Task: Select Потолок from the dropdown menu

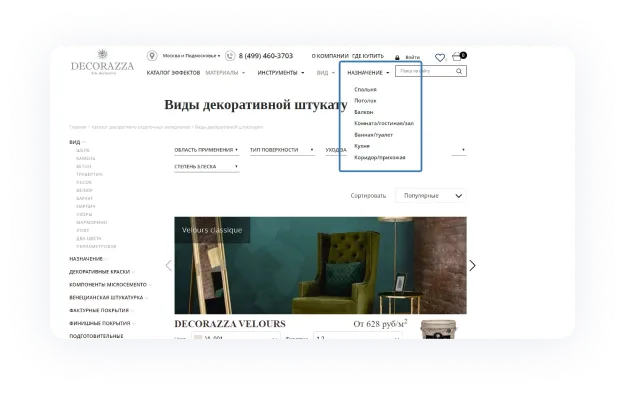Action: 365,100
